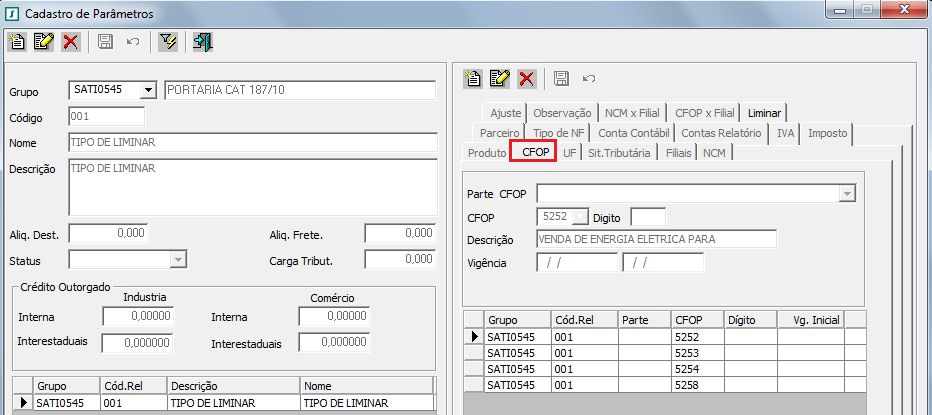This screenshot has width=932, height=415.
Task: Select the grid row with CFOP 5254
Action: tap(665, 369)
